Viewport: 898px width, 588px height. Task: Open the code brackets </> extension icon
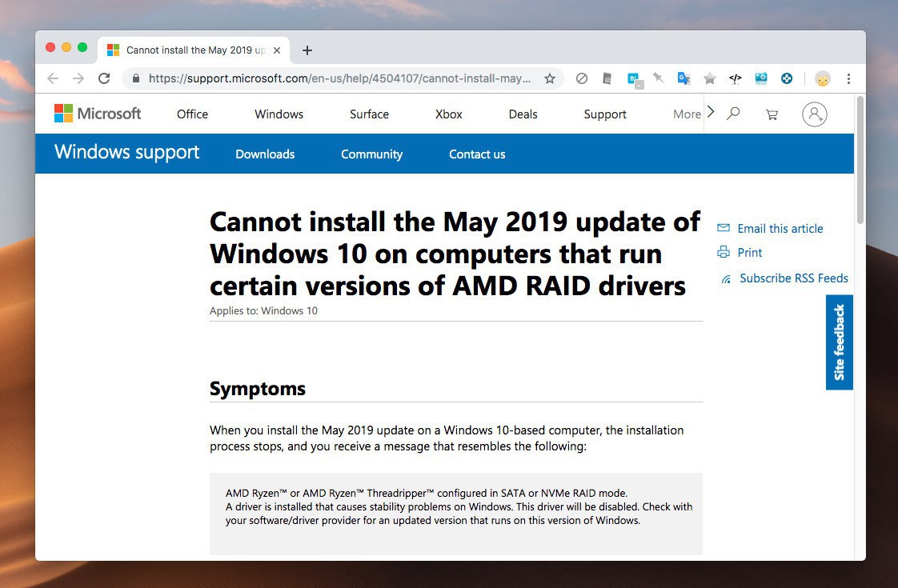point(736,78)
